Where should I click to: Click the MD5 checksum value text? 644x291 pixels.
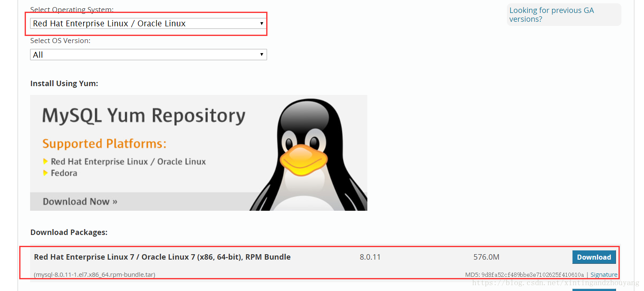pos(532,275)
